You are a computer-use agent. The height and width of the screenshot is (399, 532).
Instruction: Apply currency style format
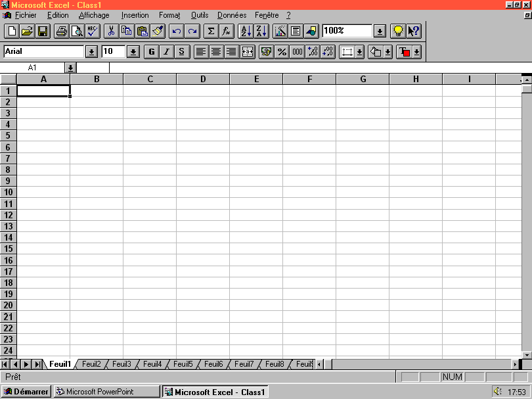point(267,52)
